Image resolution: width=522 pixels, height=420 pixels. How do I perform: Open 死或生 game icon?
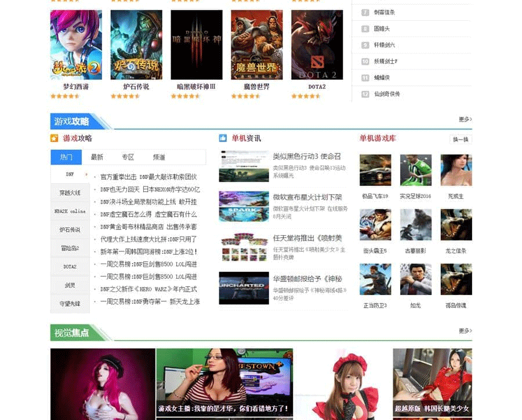point(456,170)
